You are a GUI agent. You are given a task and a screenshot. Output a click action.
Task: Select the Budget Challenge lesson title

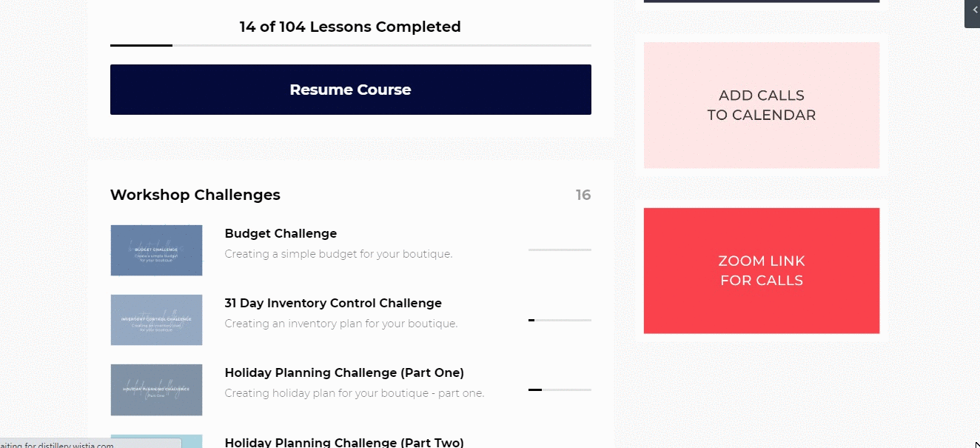pos(281,234)
